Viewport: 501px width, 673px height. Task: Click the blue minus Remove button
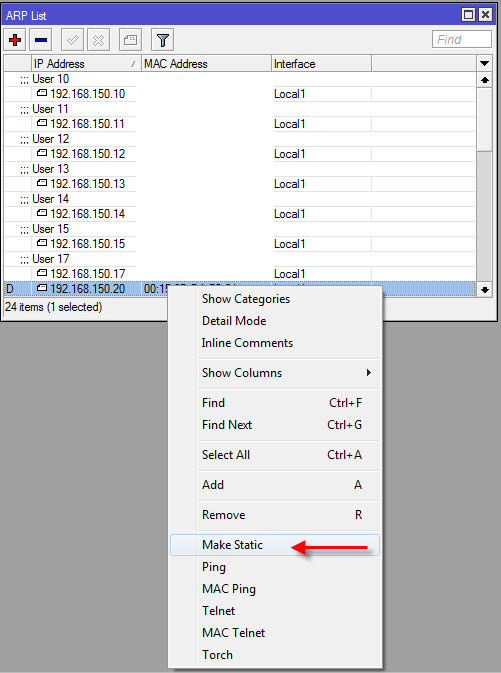[41, 40]
